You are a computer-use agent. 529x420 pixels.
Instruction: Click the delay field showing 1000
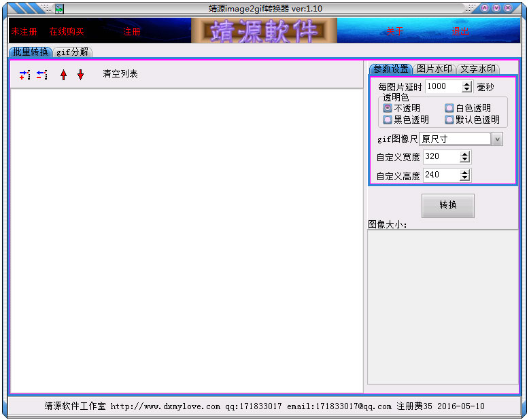coord(444,86)
